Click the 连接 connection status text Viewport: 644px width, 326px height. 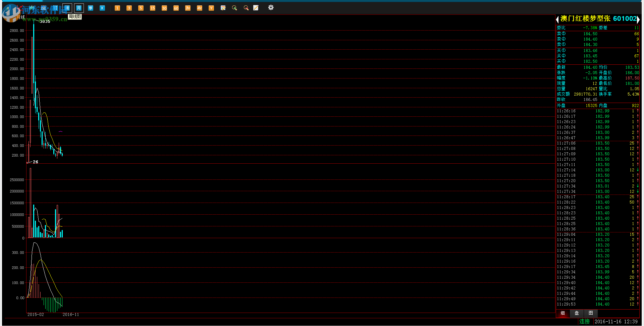click(584, 322)
